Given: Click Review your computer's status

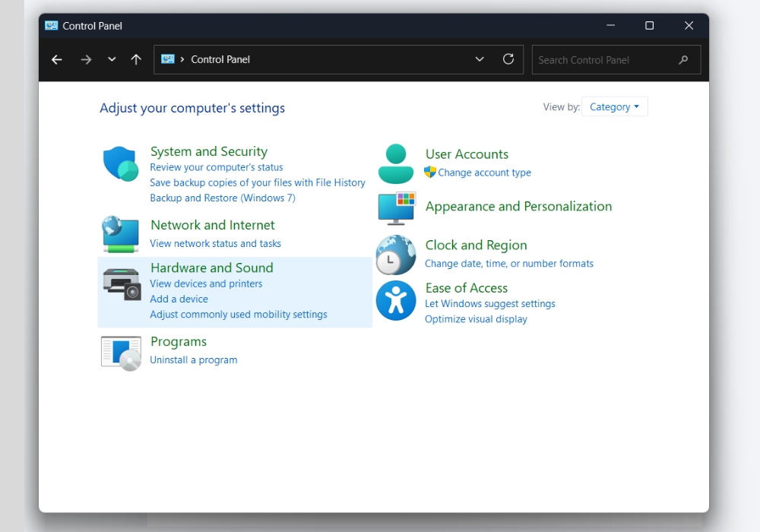Looking at the screenshot, I should coord(216,167).
